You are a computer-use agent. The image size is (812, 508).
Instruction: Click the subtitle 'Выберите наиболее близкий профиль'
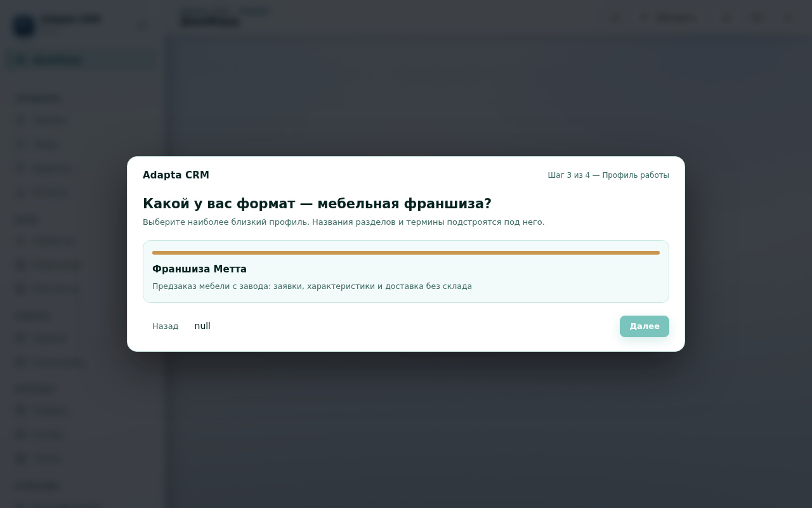[343, 222]
